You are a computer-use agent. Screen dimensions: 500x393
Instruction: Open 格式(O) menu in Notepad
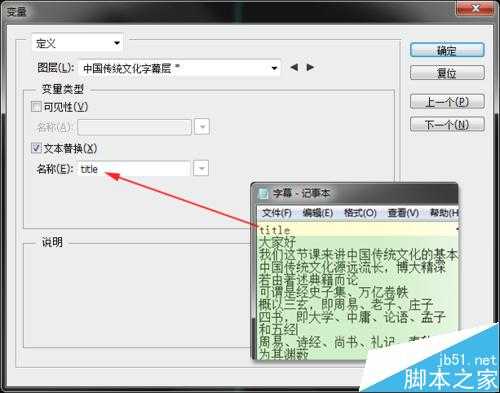click(x=360, y=213)
